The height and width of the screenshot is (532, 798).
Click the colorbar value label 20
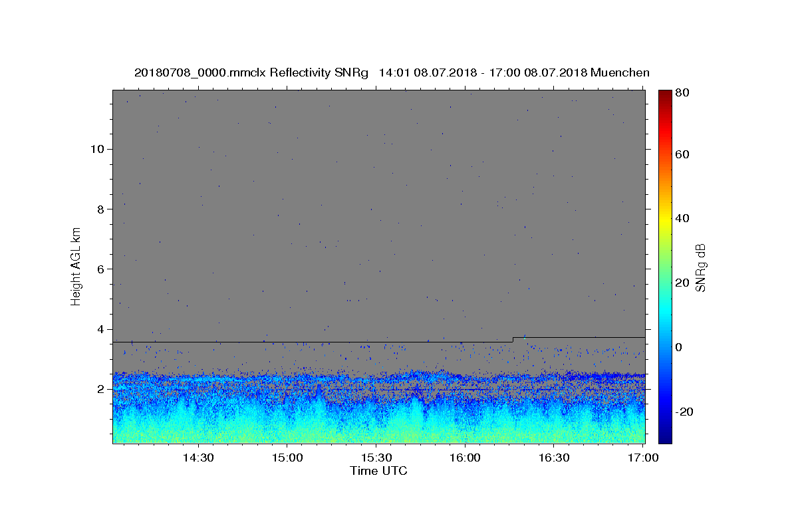pyautogui.click(x=682, y=283)
